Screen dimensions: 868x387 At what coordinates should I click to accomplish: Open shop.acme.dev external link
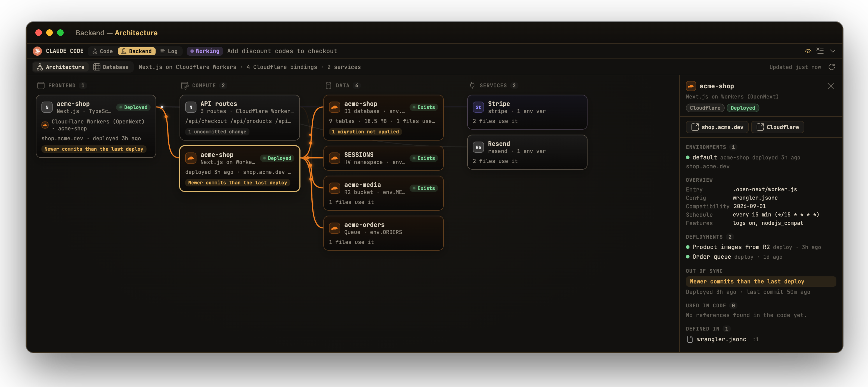(x=717, y=127)
